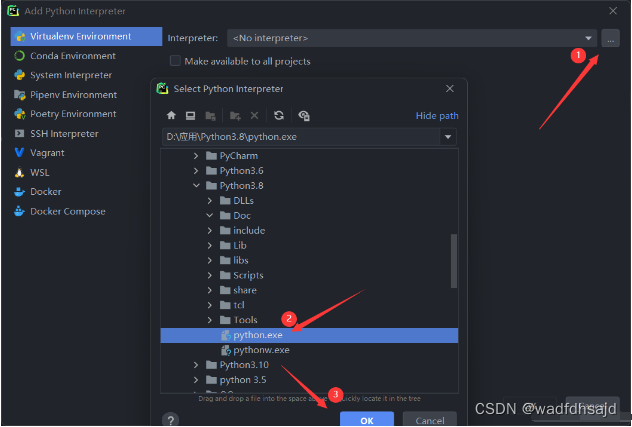Viewport: 632px width, 427px height.
Task: Select the Tools folder row
Action: click(x=309, y=320)
